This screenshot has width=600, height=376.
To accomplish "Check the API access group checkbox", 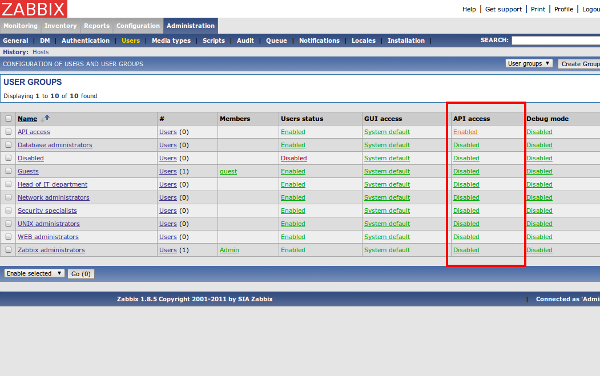I will (8, 132).
